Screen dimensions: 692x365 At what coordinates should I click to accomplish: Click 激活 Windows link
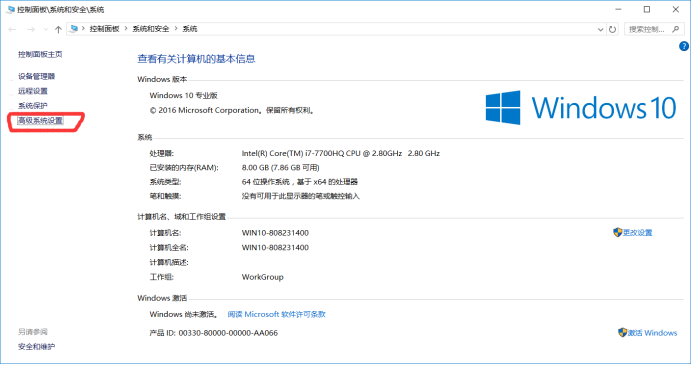(x=653, y=333)
